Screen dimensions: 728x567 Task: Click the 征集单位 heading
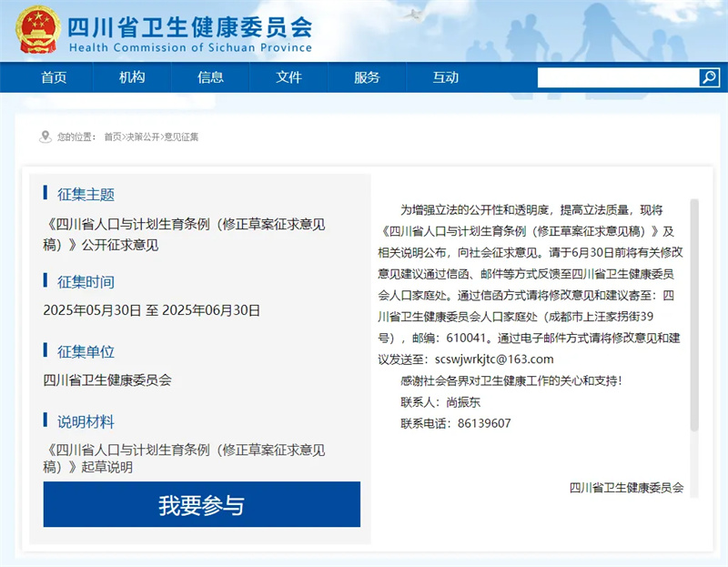point(86,351)
